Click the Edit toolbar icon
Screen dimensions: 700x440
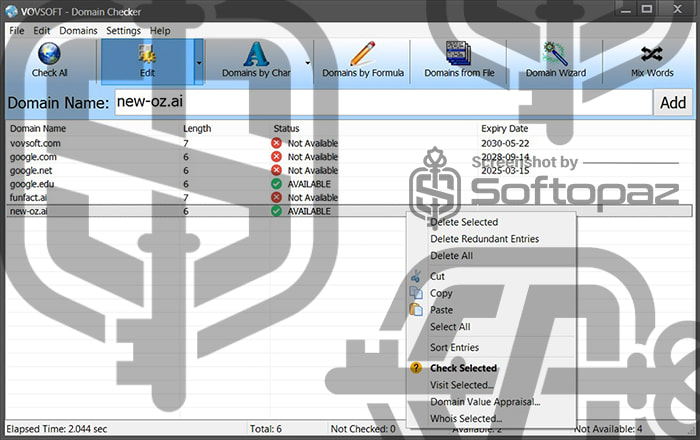point(147,54)
